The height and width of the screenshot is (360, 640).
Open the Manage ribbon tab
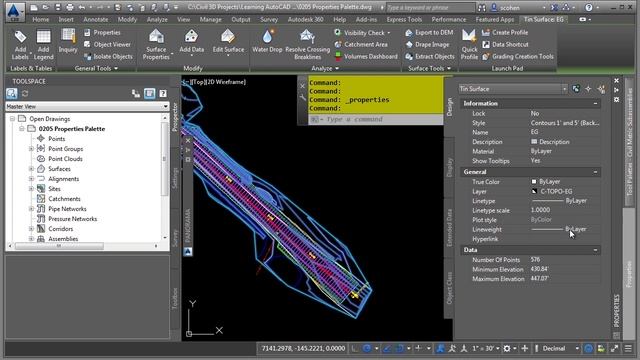(210, 20)
